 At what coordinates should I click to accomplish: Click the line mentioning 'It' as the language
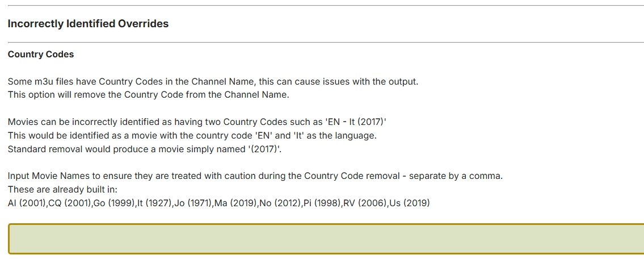(x=192, y=136)
